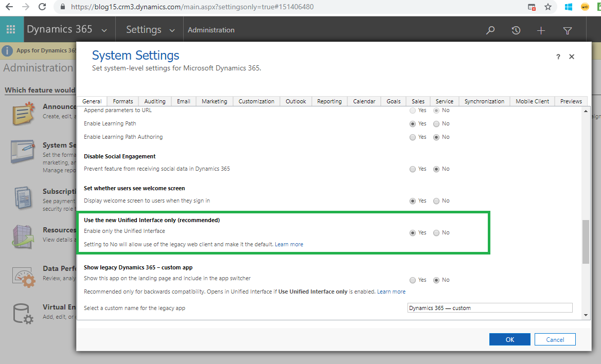Set Enable only the Unified Interface to No

tap(436, 233)
